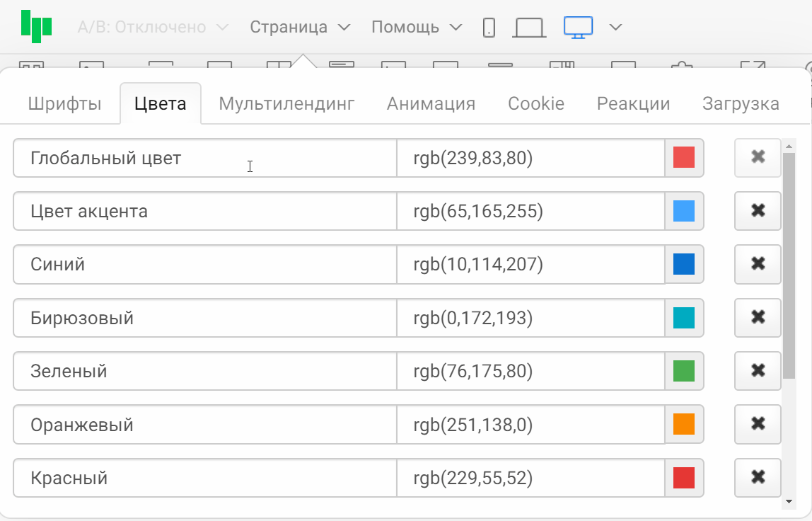Click the scrollbar down arrow
Screen dimensions: 812x521
789,501
